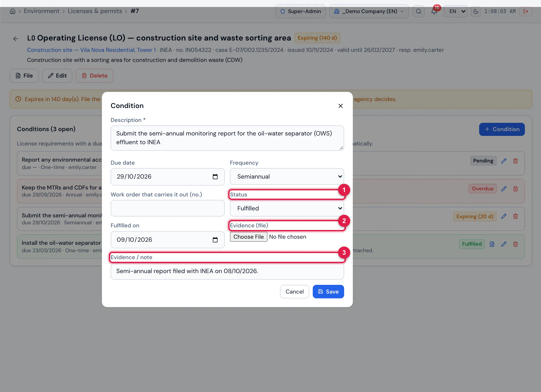Open the EN language dropdown
This screenshot has height=392, width=541.
[455, 11]
